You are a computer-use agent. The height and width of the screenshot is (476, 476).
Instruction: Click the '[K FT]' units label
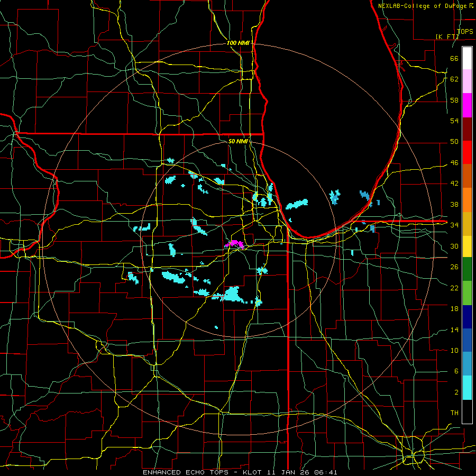click(447, 36)
